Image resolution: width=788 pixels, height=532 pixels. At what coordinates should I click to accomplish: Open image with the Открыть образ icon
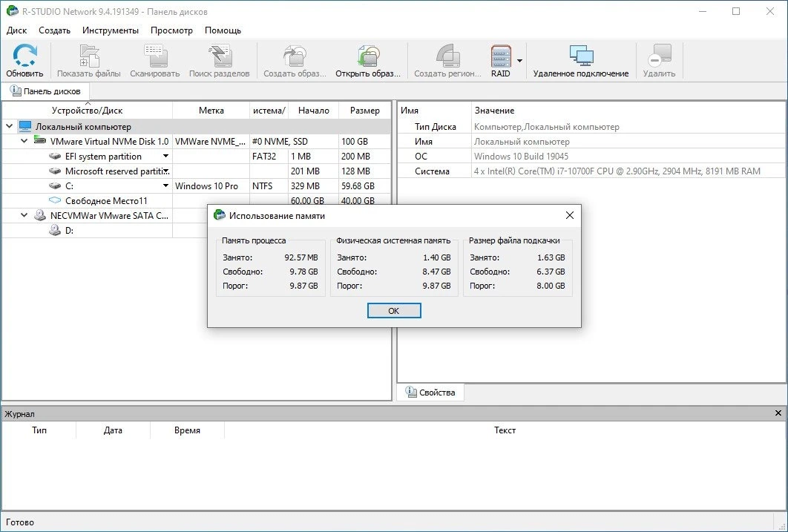pyautogui.click(x=368, y=55)
